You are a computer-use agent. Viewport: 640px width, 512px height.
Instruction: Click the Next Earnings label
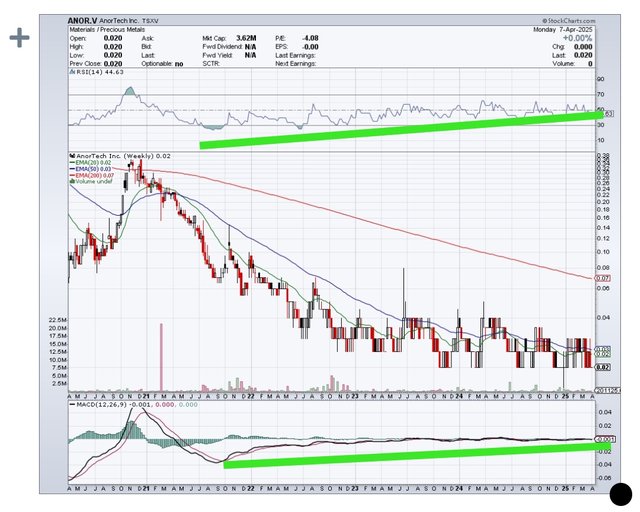click(x=296, y=64)
